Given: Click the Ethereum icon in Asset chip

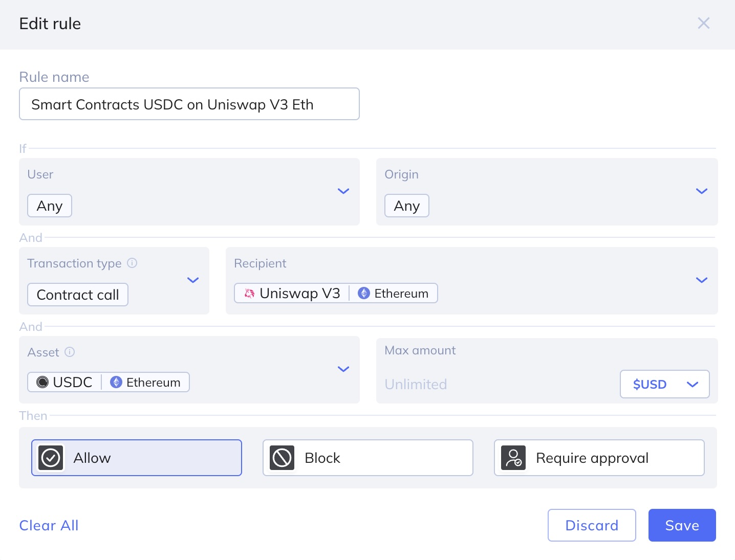Looking at the screenshot, I should 116,382.
